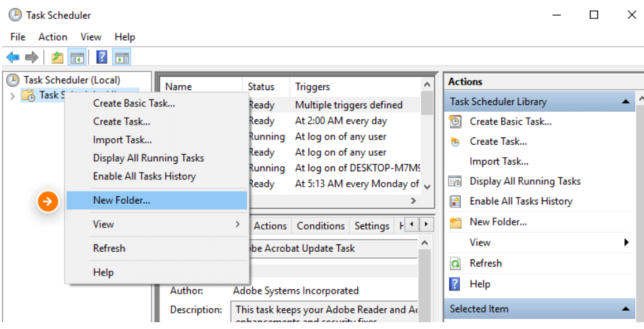The width and height of the screenshot is (644, 329).
Task: Click Create Basic Task icon in Actions pane
Action: coord(455,122)
